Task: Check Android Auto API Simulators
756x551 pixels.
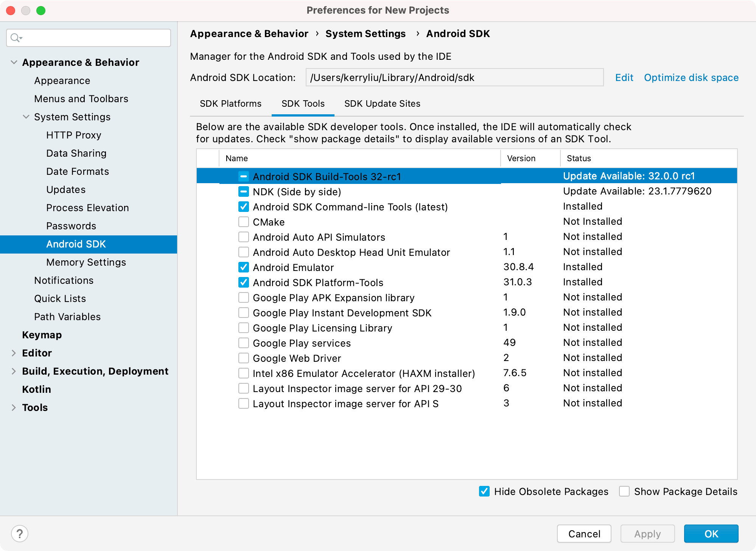Action: [244, 237]
